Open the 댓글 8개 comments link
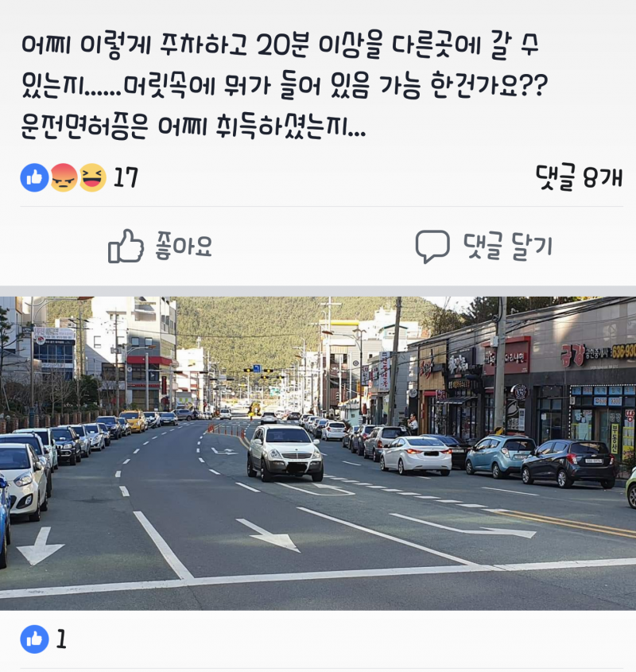The width and height of the screenshot is (636, 672). click(579, 177)
